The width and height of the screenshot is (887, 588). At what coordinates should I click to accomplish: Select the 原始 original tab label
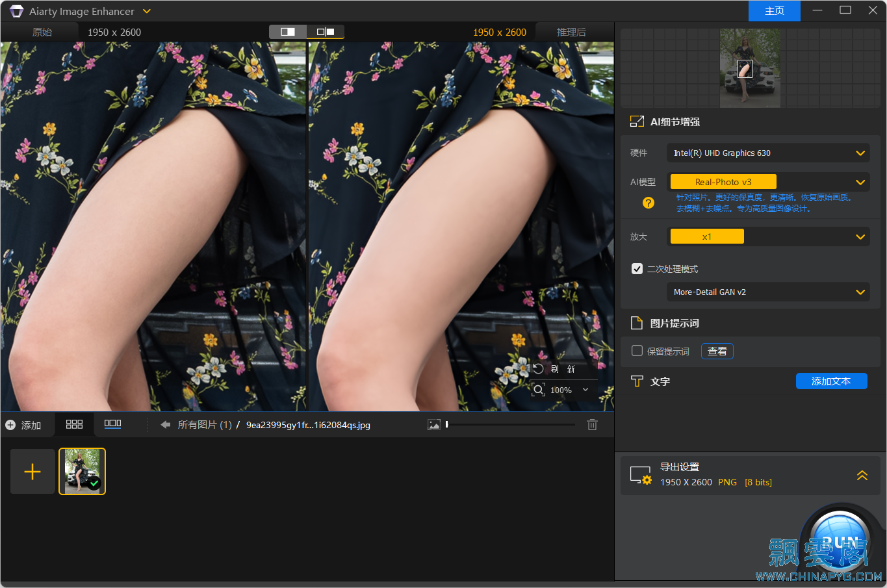42,32
